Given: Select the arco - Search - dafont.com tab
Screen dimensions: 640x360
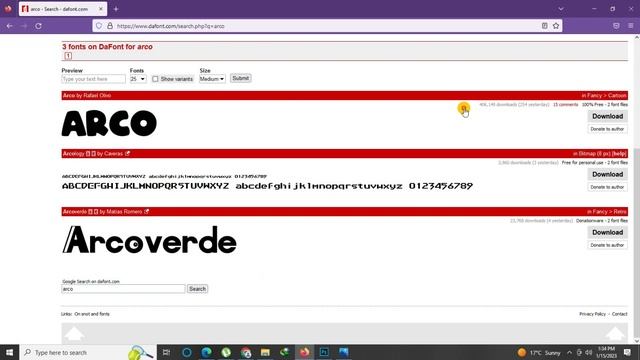Looking at the screenshot, I should [63, 9].
